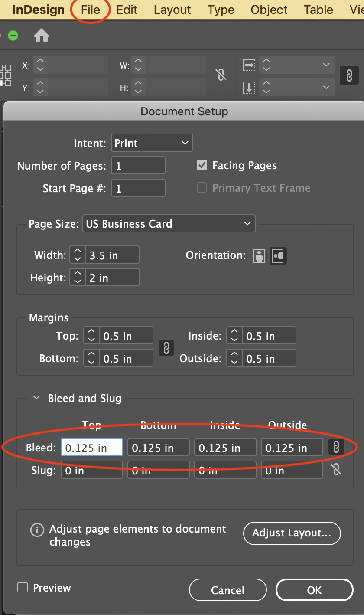The width and height of the screenshot is (364, 615).
Task: Open the File menu
Action: coord(90,10)
